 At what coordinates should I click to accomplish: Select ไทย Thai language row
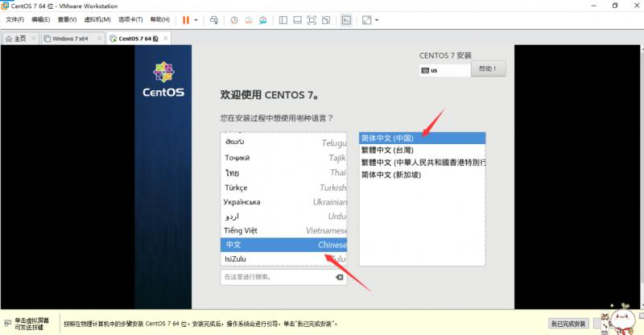coord(284,172)
